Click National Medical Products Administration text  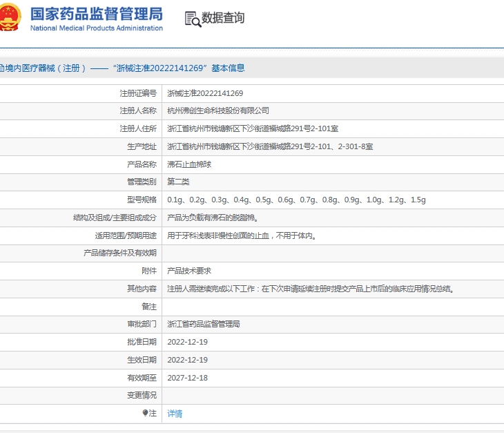97,28
